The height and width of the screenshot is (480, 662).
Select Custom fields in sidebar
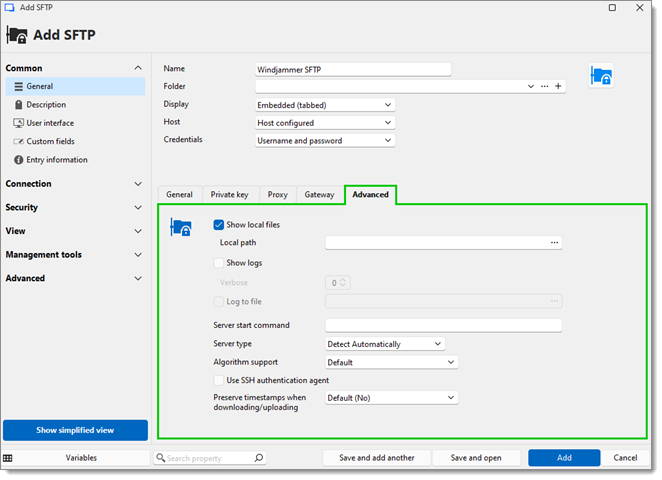point(50,142)
